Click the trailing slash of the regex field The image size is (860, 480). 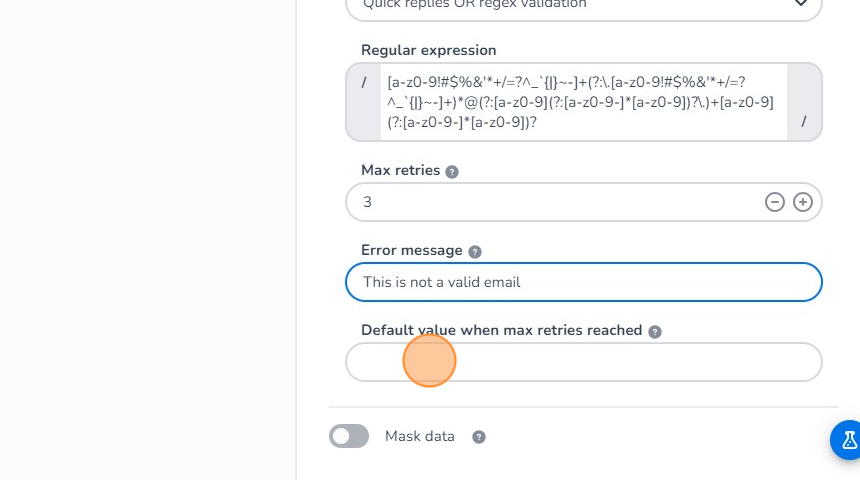tap(803, 122)
